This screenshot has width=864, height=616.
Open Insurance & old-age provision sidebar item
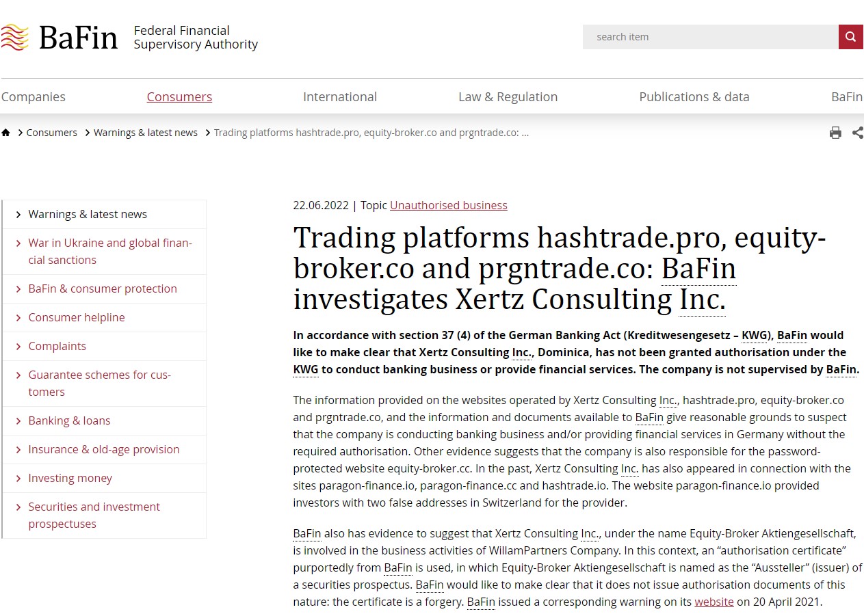tap(104, 449)
